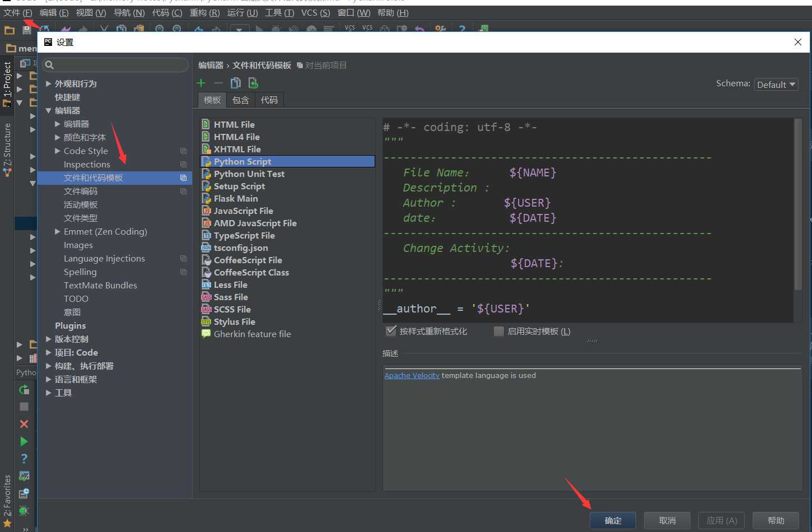The width and height of the screenshot is (812, 532).
Task: Switch to 代码 tab in templates
Action: click(269, 100)
